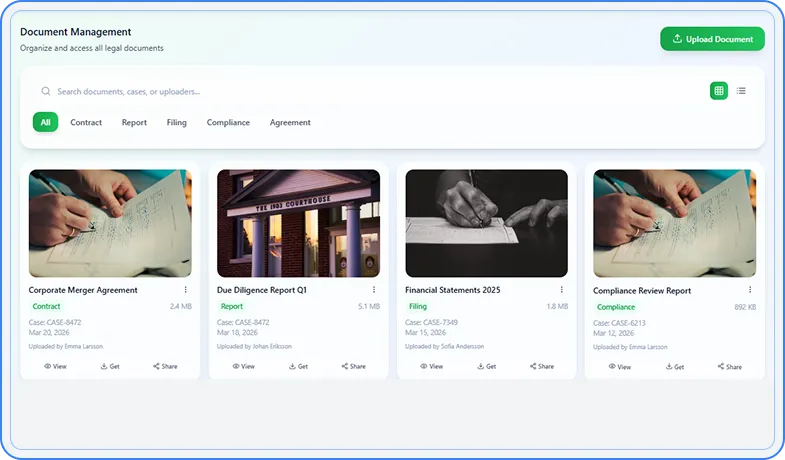Open three-dot menu for Due Diligence Report Q1
The image size is (785, 460).
click(x=373, y=290)
